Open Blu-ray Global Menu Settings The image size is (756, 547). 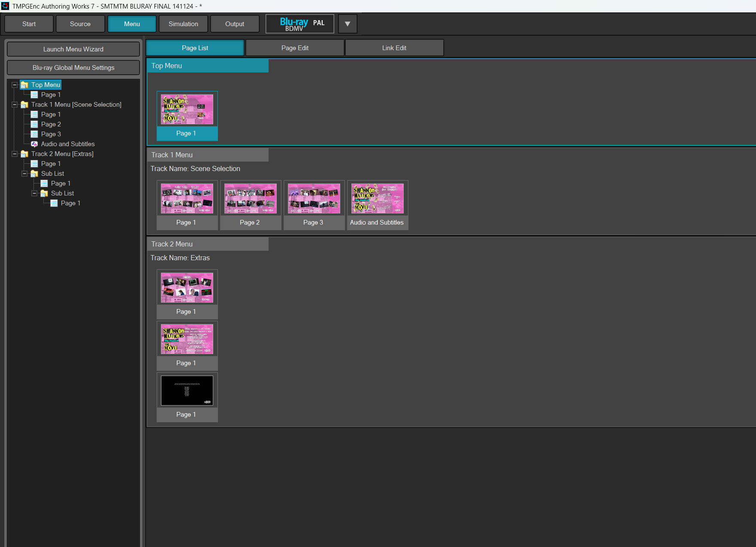73,68
